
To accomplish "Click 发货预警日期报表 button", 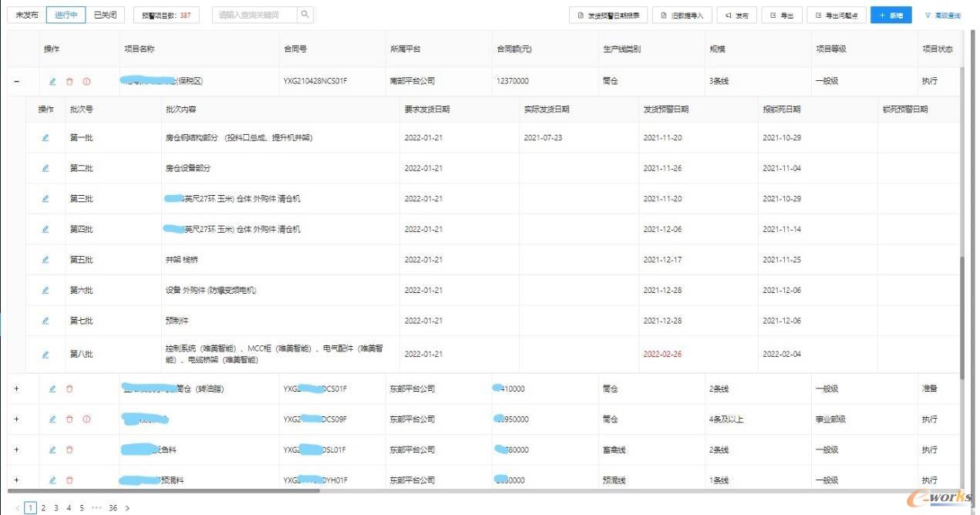I will [608, 15].
